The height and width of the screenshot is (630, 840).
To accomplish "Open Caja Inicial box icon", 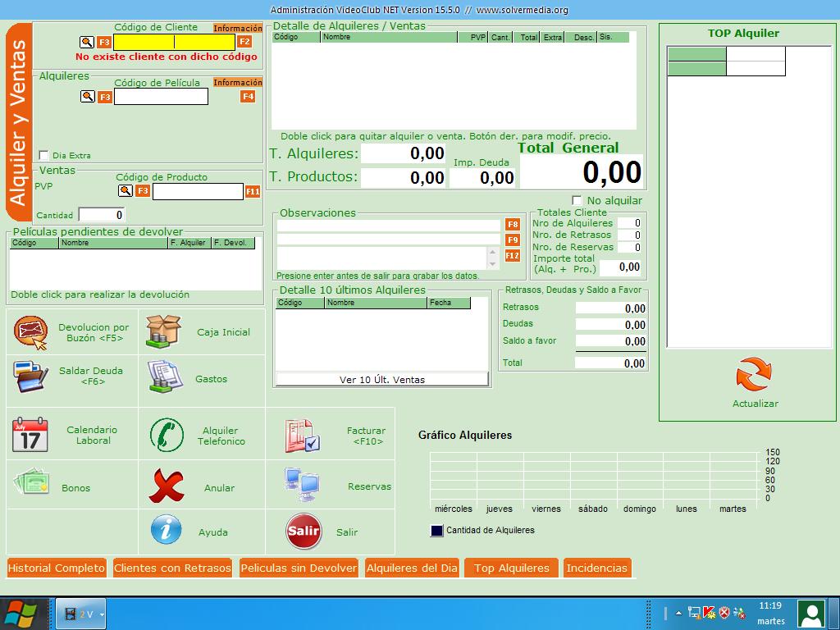I will click(x=162, y=332).
